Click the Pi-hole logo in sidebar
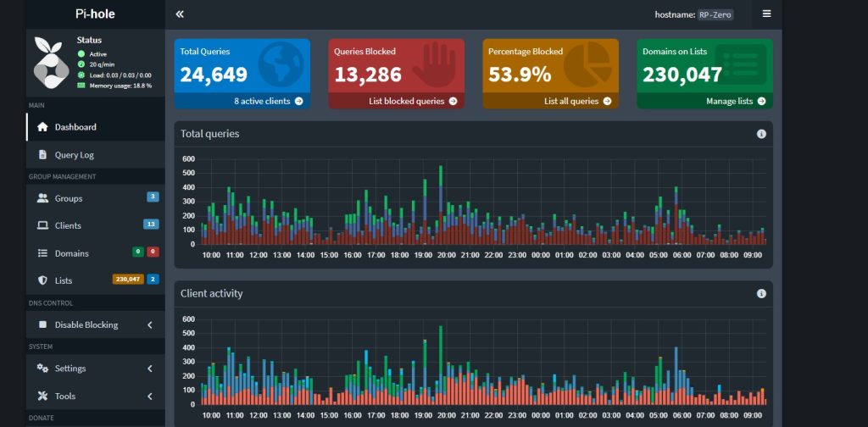Image resolution: width=868 pixels, height=427 pixels. click(x=49, y=63)
